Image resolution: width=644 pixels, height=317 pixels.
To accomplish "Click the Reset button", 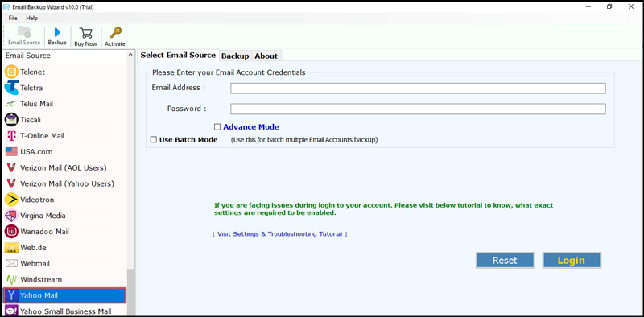I will (506, 261).
